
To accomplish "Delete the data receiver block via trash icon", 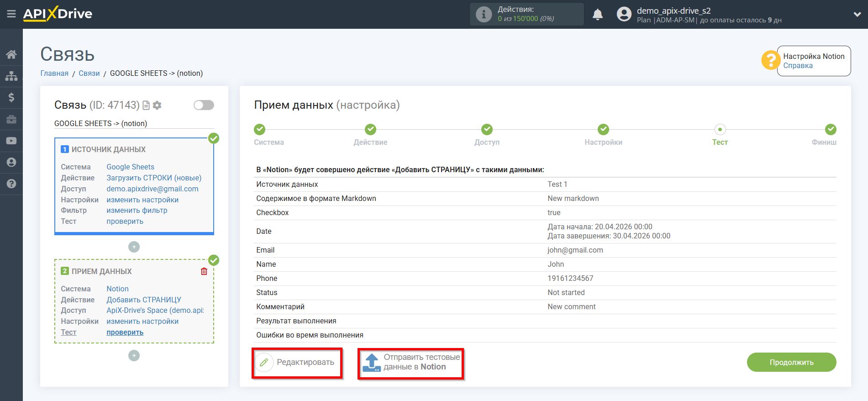I will (x=204, y=271).
